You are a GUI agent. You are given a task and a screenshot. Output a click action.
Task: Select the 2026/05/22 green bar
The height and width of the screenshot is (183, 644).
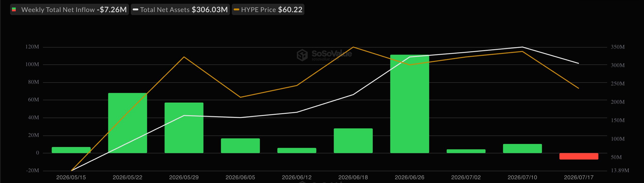128,123
